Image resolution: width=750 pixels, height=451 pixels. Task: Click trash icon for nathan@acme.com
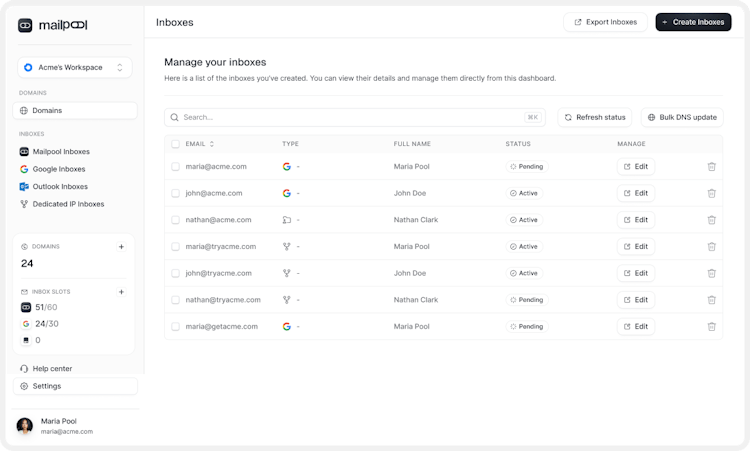pyautogui.click(x=711, y=220)
